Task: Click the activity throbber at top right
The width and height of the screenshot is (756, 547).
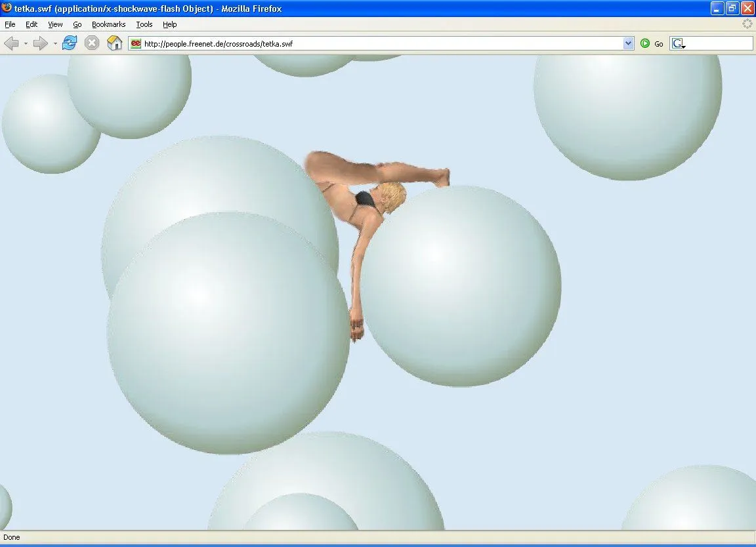Action: (x=747, y=24)
